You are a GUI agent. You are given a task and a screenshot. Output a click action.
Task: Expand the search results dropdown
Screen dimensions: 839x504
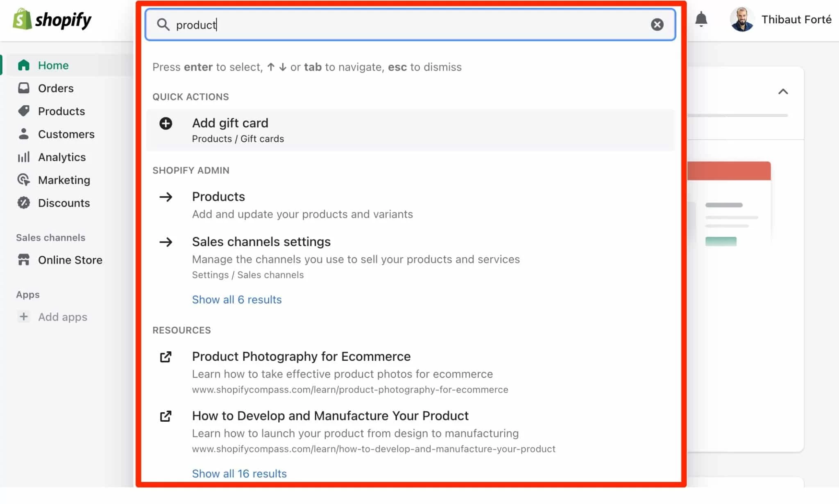(237, 299)
